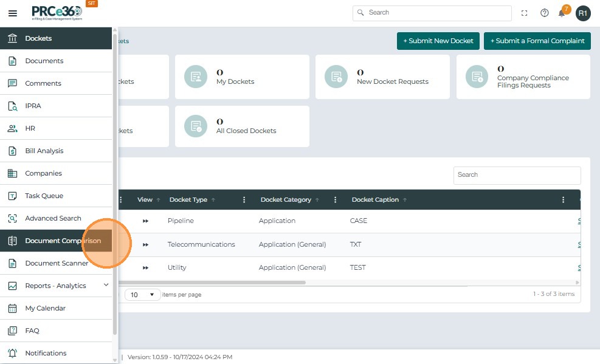The width and height of the screenshot is (600, 364).
Task: Open the notifications bell icon
Action: pyautogui.click(x=561, y=13)
